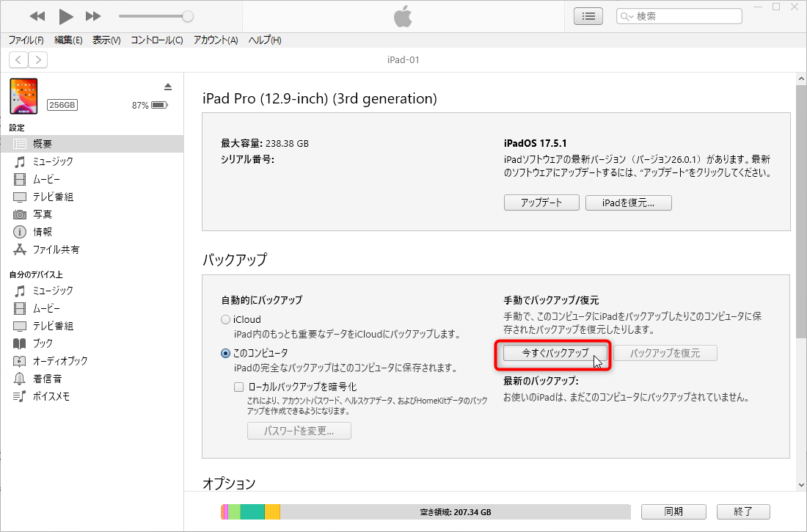Image resolution: width=807 pixels, height=532 pixels.
Task: Select このコンピュータ as backup destination
Action: [225, 352]
